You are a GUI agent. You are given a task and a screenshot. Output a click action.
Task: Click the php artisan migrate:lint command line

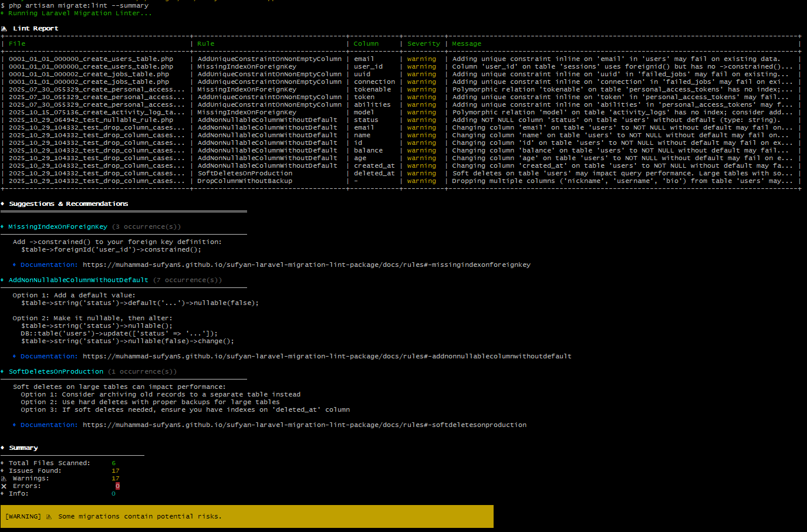pyautogui.click(x=78, y=5)
